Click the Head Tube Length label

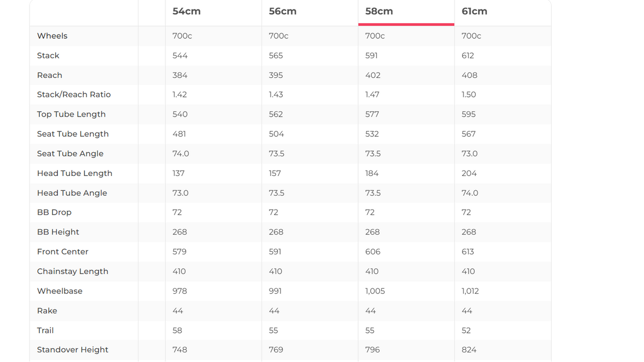tap(75, 173)
